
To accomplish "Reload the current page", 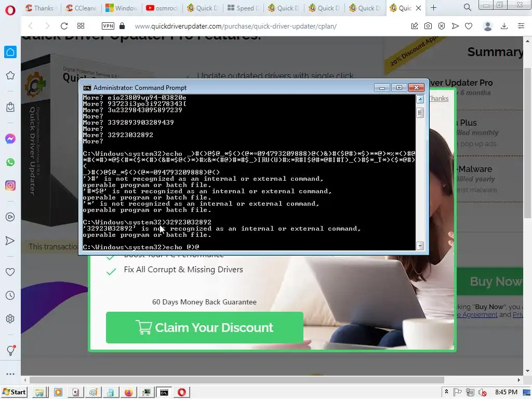I will (64, 26).
